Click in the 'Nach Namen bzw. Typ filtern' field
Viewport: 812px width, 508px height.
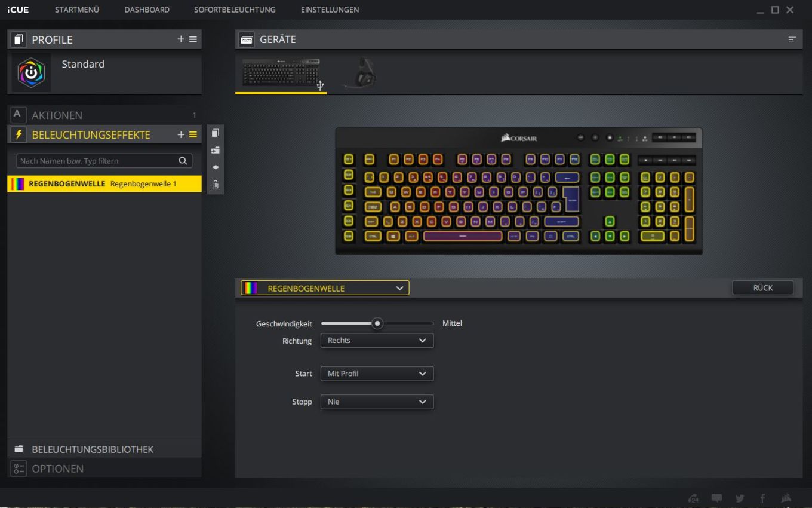tap(104, 161)
